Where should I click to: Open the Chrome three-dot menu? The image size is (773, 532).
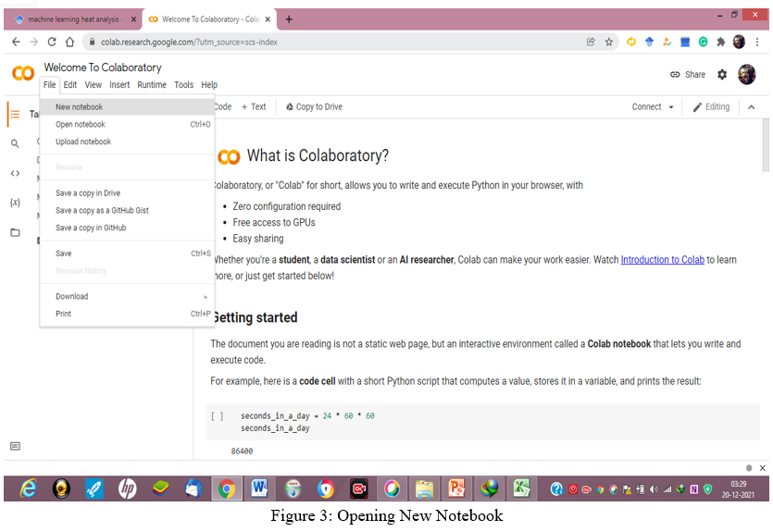coord(757,42)
